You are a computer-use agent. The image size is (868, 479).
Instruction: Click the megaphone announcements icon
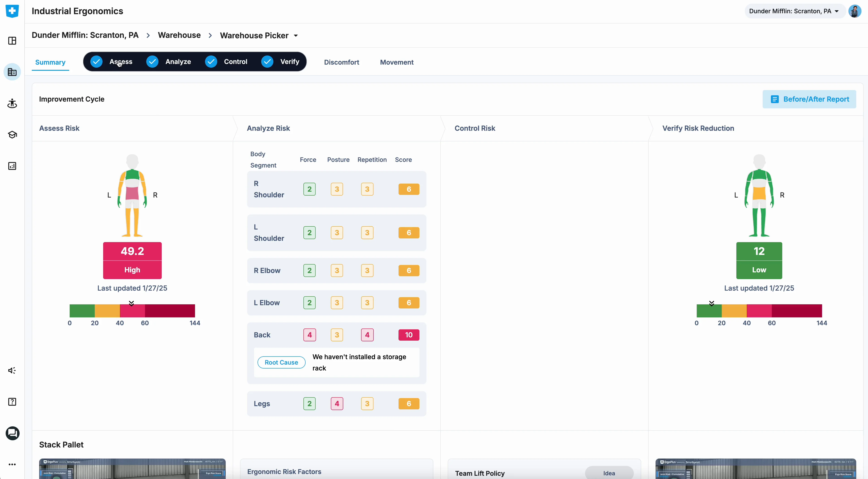tap(12, 371)
